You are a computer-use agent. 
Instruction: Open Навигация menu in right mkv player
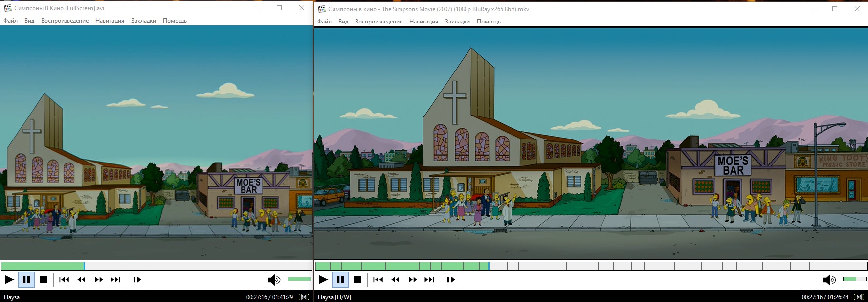pos(423,22)
